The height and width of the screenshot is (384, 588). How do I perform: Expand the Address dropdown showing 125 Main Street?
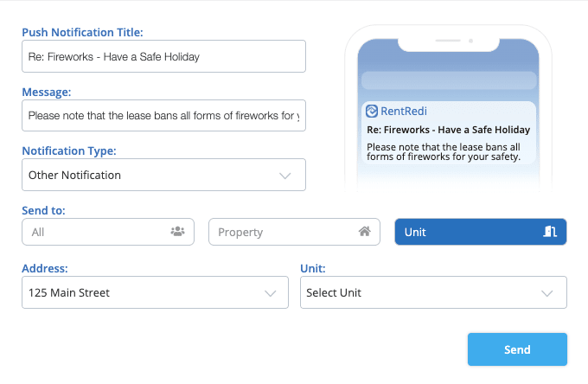point(156,292)
